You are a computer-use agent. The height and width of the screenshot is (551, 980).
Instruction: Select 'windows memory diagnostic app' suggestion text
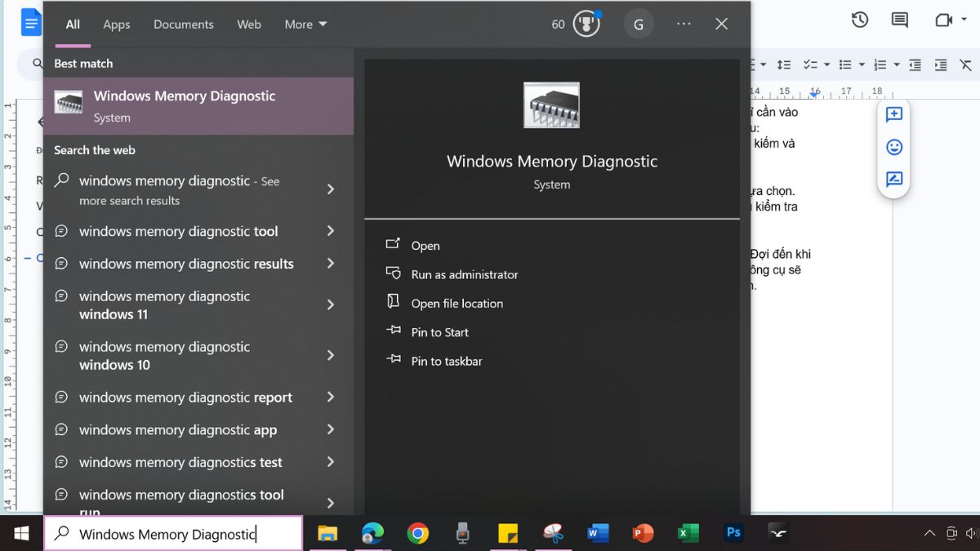click(178, 430)
